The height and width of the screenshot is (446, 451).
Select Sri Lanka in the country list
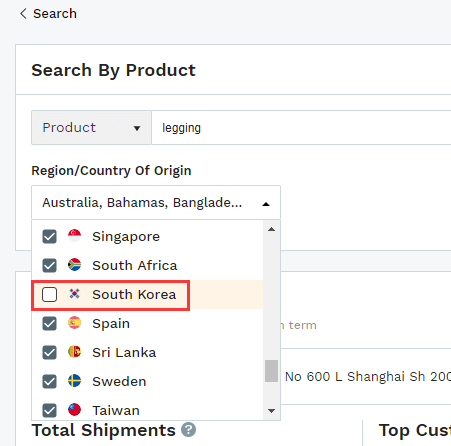coord(147,352)
